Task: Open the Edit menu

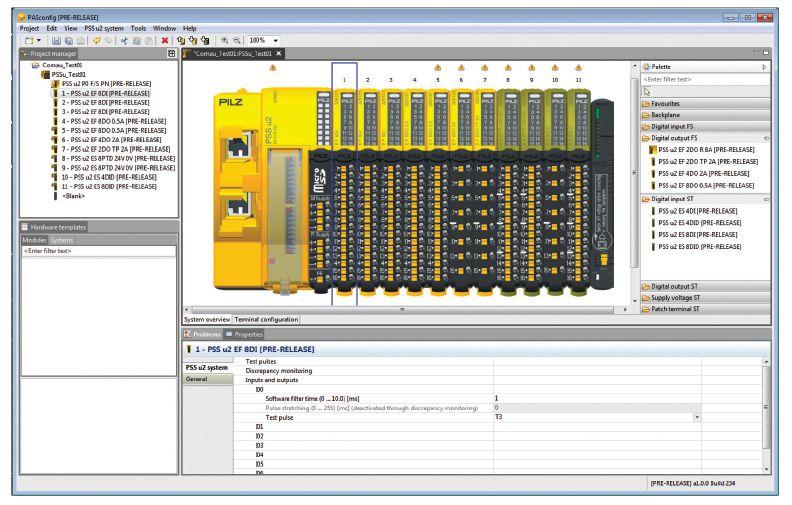Action: click(x=52, y=28)
